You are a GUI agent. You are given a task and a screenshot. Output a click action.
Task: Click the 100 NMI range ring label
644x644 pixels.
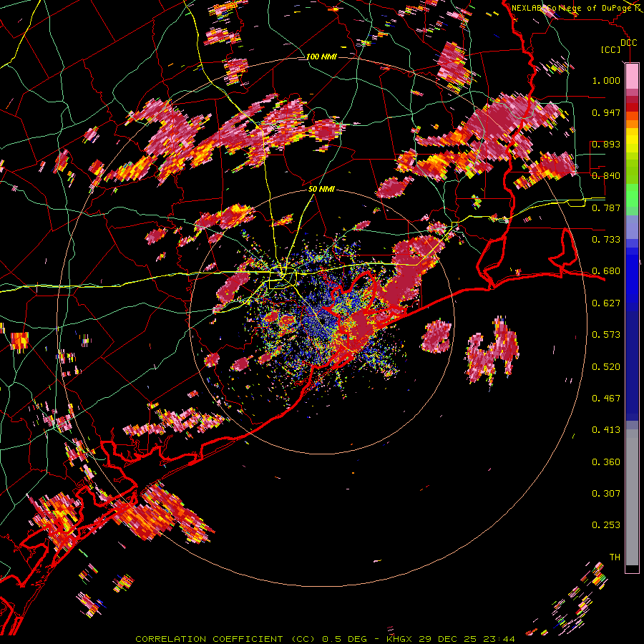click(321, 57)
